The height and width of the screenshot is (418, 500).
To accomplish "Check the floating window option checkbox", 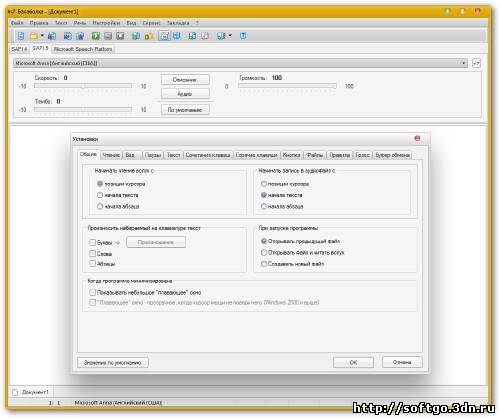I will coord(92,292).
